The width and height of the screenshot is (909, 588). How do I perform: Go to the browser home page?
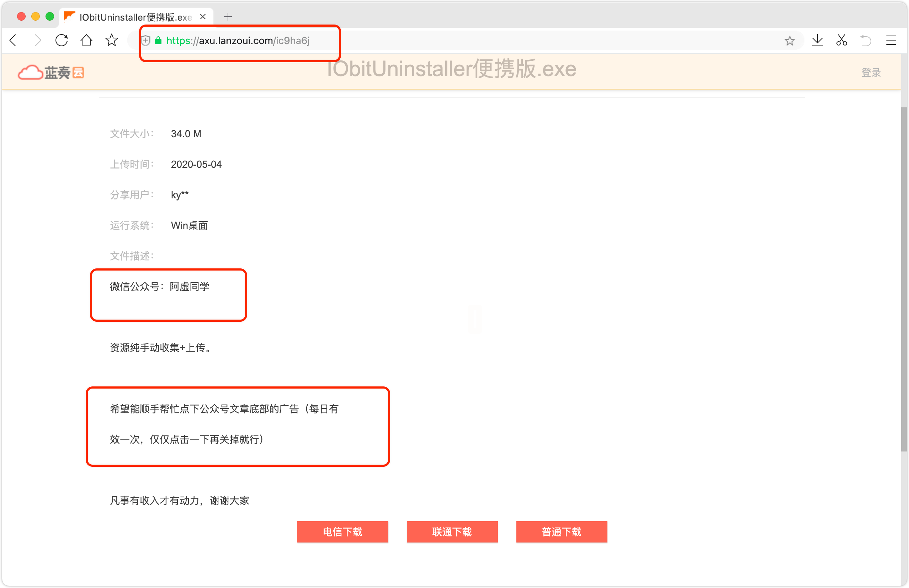pos(86,40)
